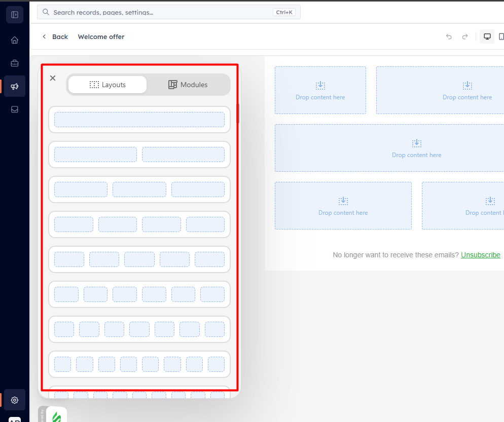504x422 pixels.
Task: Select the eight-column layout
Action: click(x=139, y=365)
